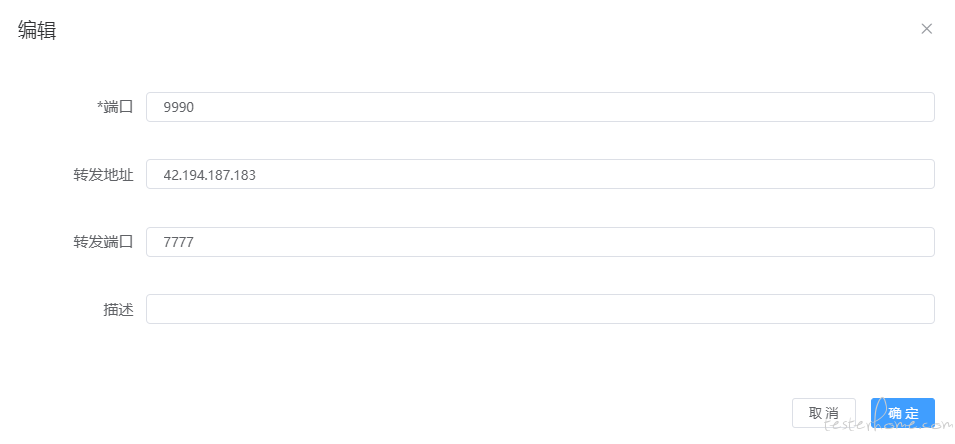The width and height of the screenshot is (955, 444).
Task: Focus the 转发地址 input field
Action: pos(540,174)
